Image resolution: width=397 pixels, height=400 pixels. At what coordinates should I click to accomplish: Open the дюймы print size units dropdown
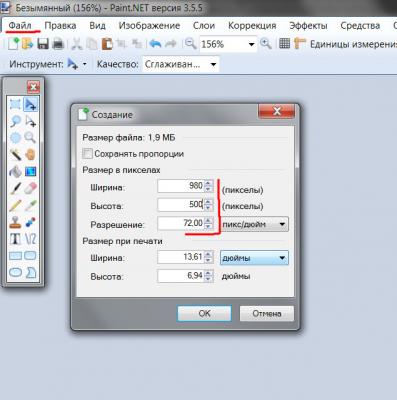click(x=254, y=258)
